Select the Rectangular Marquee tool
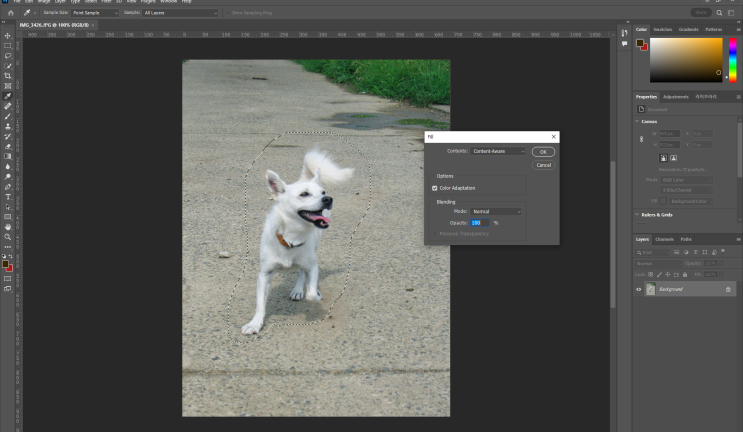 click(8, 46)
